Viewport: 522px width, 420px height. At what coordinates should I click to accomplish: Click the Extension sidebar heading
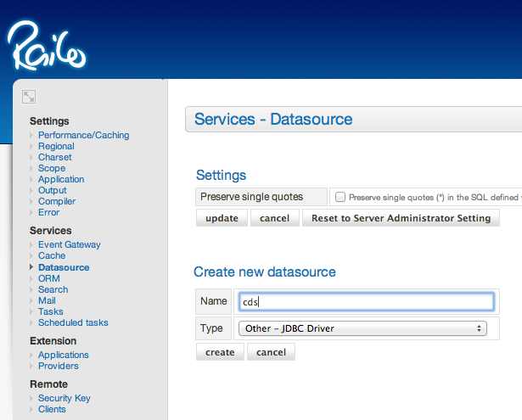click(x=53, y=341)
